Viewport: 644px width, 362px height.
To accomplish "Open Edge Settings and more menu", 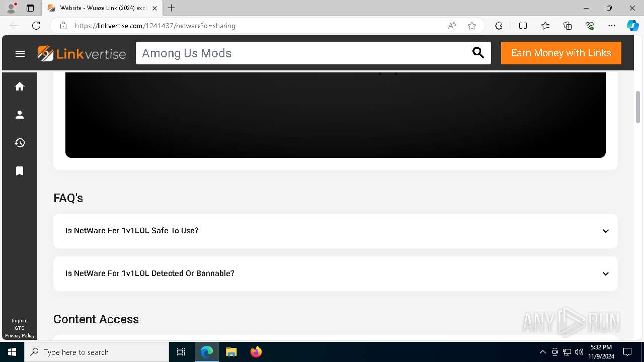I will (612, 26).
